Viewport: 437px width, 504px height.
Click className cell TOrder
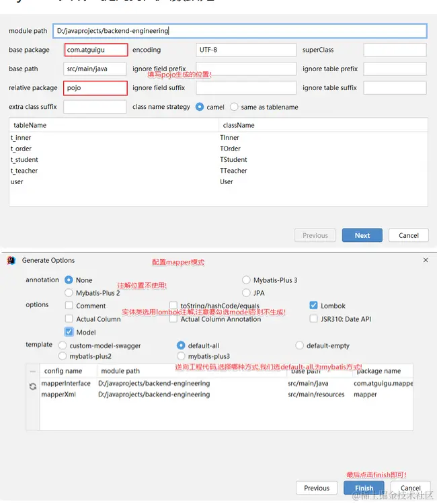(230, 149)
